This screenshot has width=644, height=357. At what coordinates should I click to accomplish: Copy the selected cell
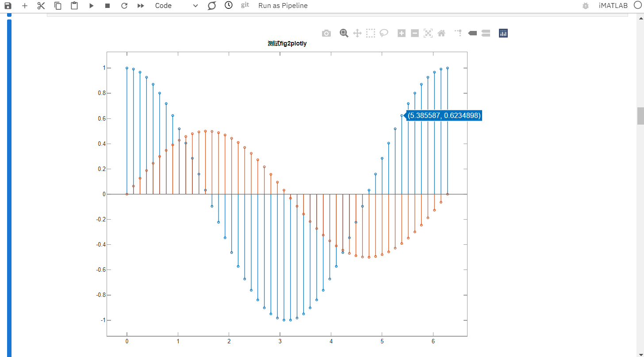(x=58, y=6)
